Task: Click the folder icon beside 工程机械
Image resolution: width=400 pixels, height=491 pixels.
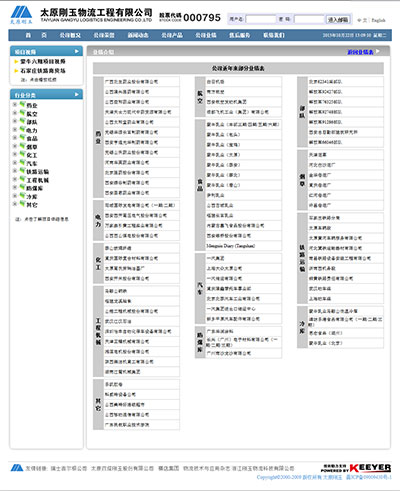Action: (22, 179)
